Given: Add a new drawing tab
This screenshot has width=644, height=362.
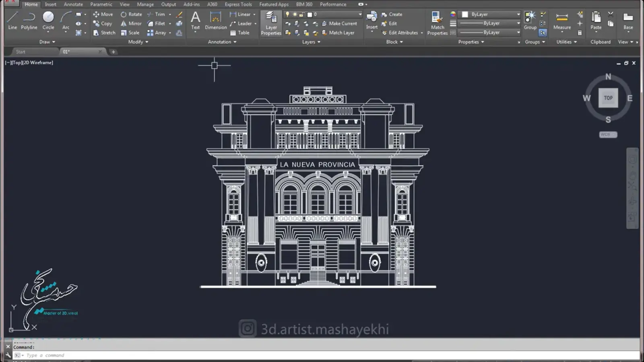Looking at the screenshot, I should 113,52.
